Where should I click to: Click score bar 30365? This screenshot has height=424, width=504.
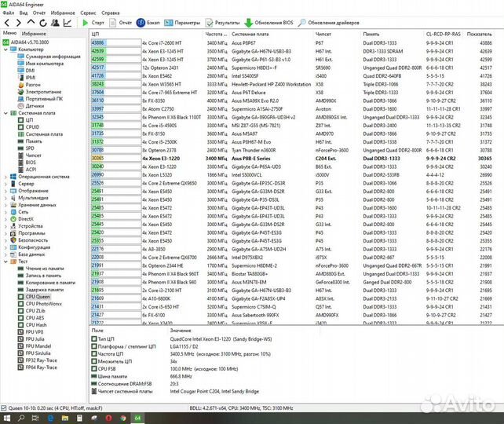[116, 158]
